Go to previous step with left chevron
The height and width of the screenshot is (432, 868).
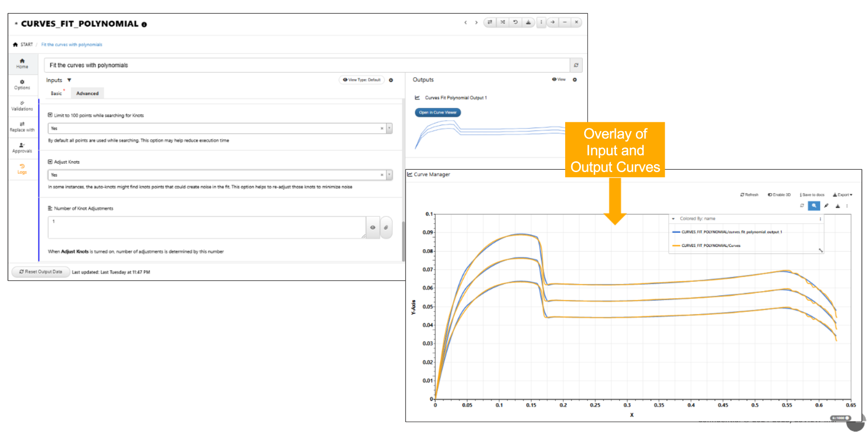pos(465,22)
